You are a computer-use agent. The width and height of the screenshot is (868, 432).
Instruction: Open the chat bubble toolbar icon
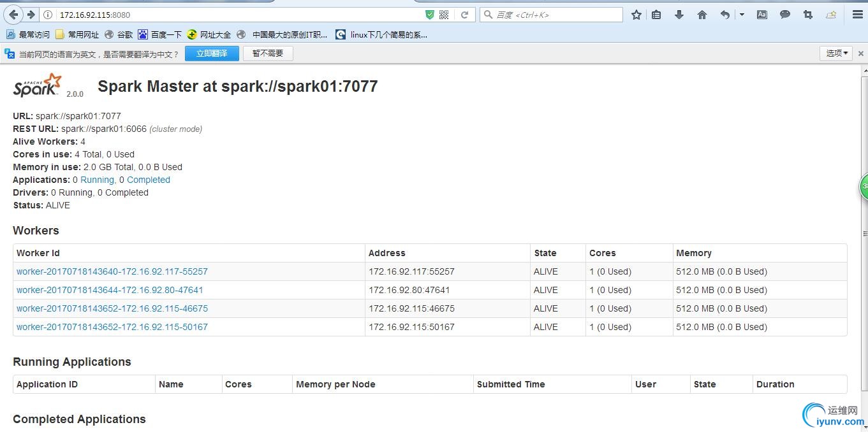point(785,15)
